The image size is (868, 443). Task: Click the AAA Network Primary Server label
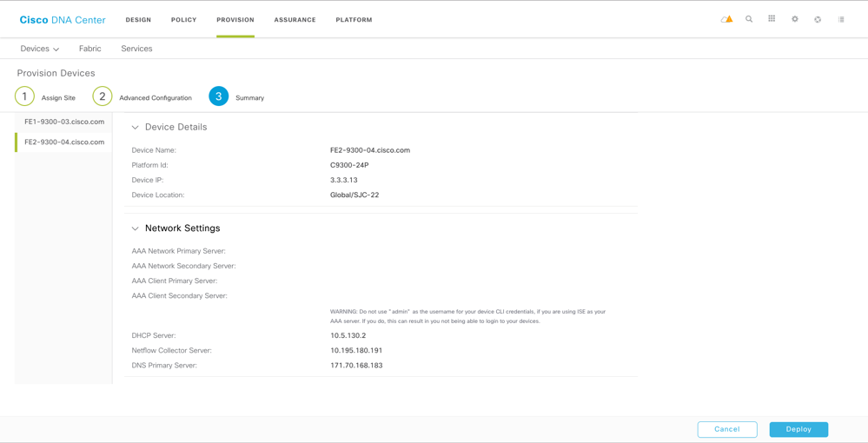[179, 251]
